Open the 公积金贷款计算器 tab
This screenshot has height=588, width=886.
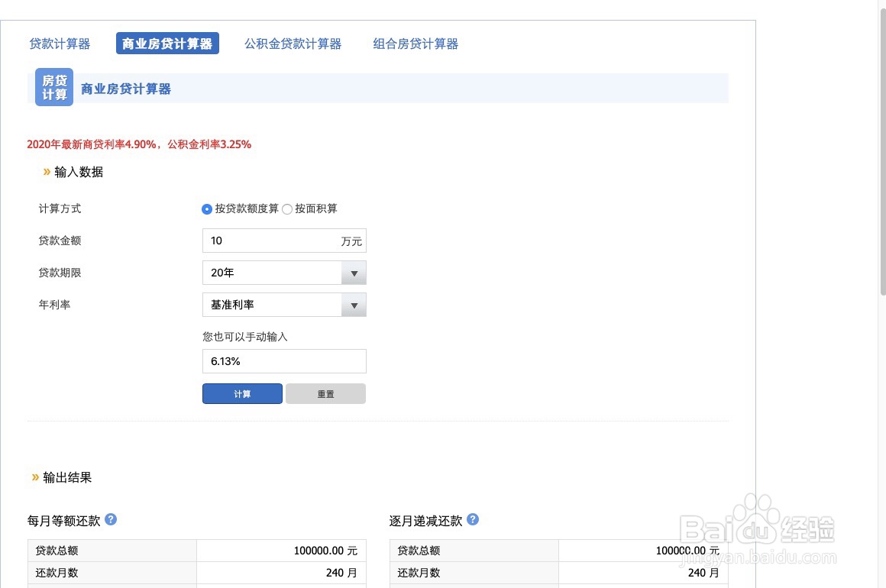293,44
